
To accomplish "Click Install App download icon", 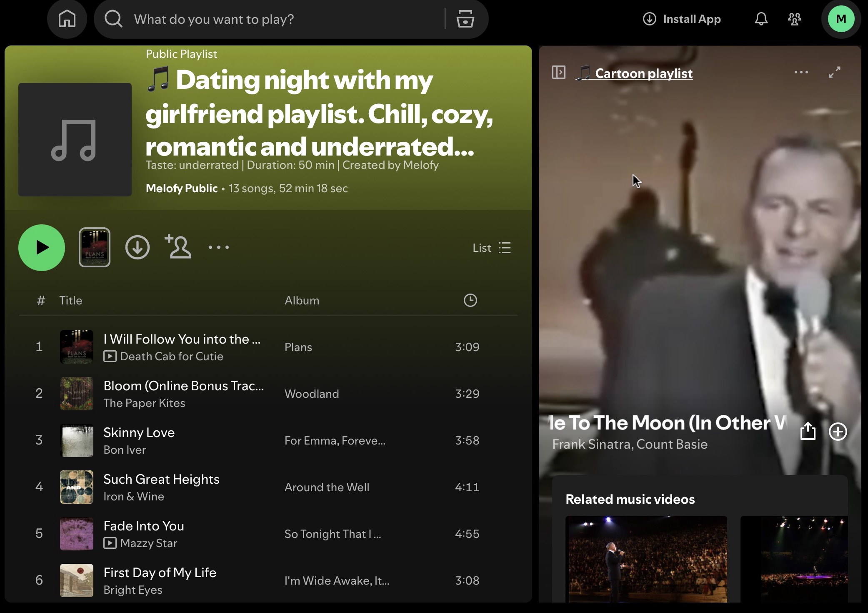I will point(649,19).
